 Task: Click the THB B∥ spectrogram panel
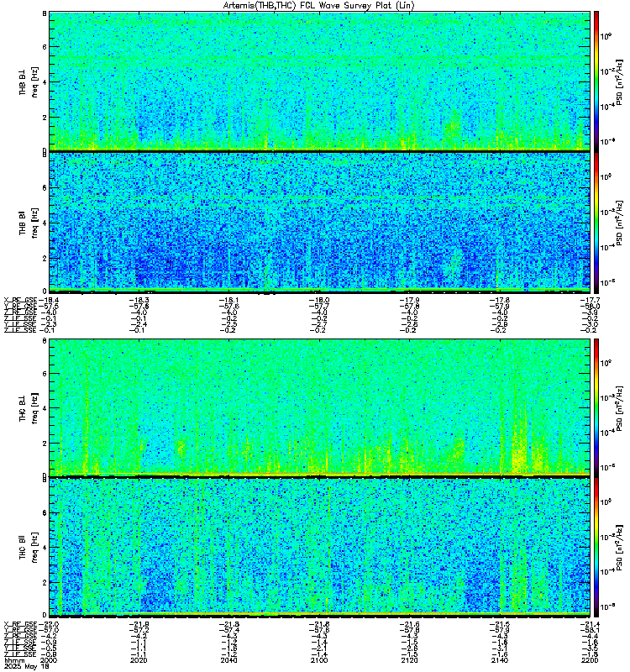point(320,222)
